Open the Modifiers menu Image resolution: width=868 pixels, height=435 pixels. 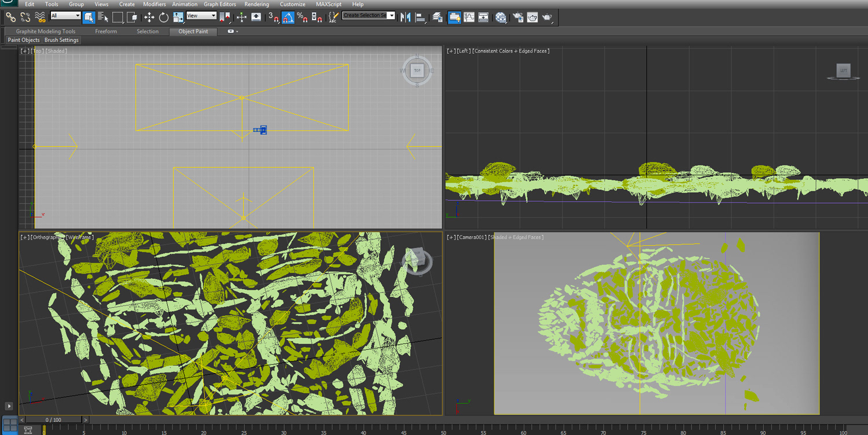pyautogui.click(x=155, y=4)
